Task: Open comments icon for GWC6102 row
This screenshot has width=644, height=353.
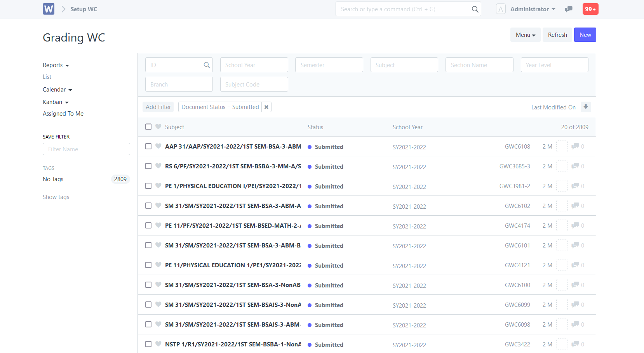Action: point(575,206)
